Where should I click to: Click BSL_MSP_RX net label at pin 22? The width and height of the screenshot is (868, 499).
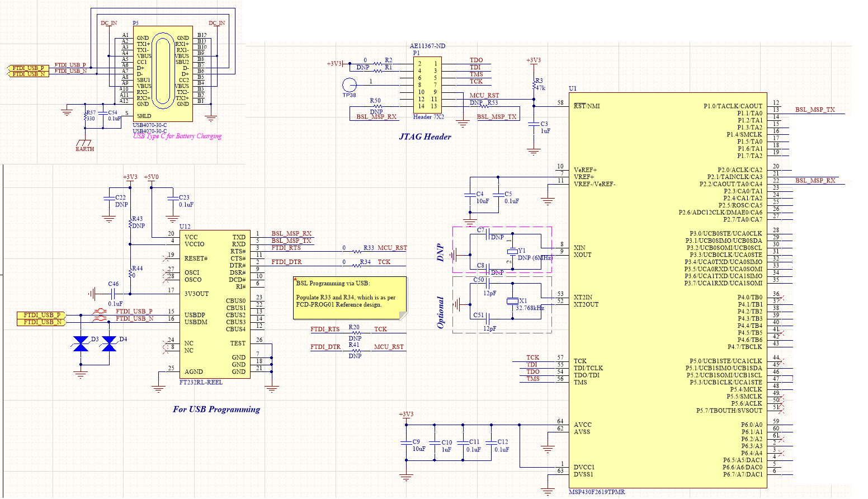[x=815, y=180]
